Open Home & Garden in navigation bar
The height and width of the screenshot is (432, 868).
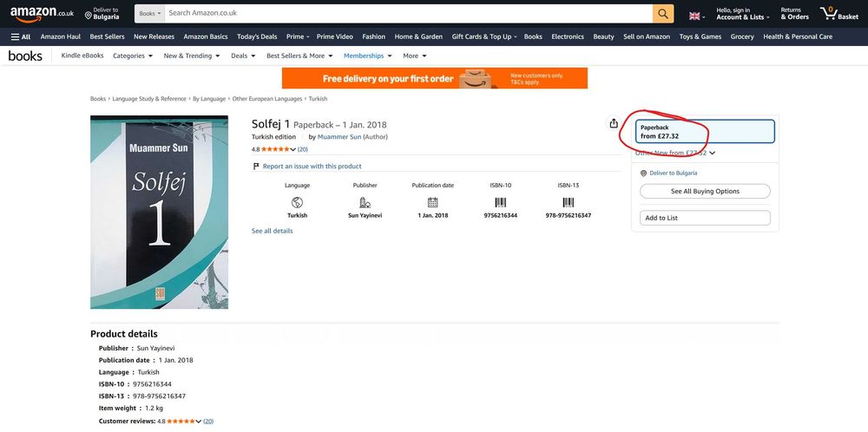[418, 36]
